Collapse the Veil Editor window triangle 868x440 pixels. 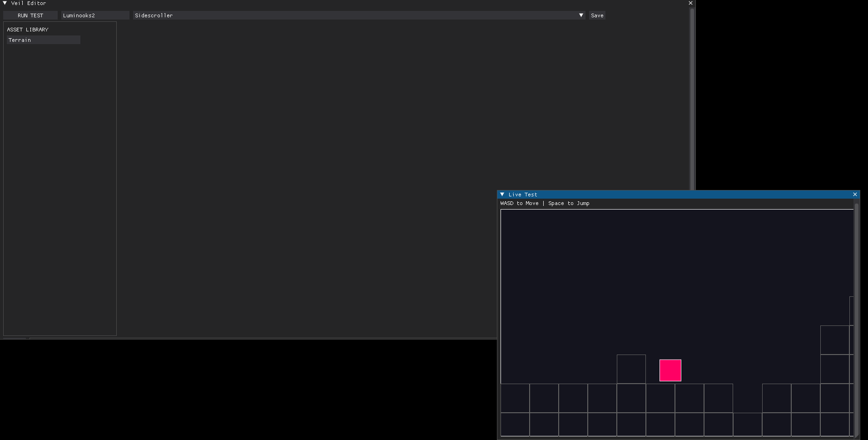[5, 3]
